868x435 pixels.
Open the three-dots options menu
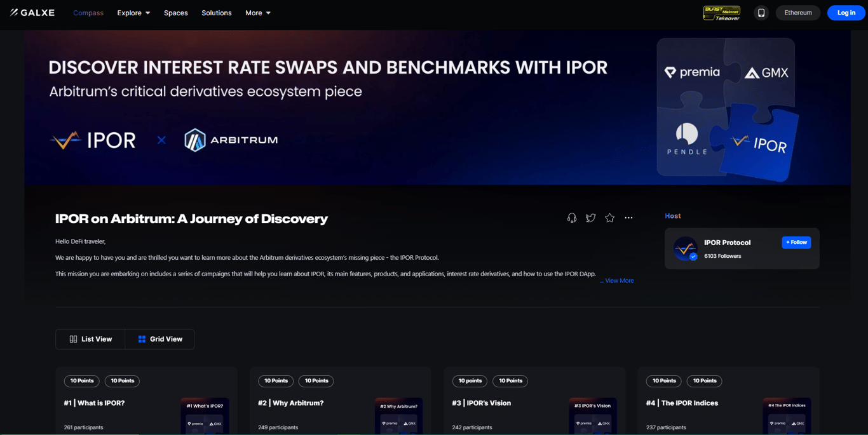628,218
